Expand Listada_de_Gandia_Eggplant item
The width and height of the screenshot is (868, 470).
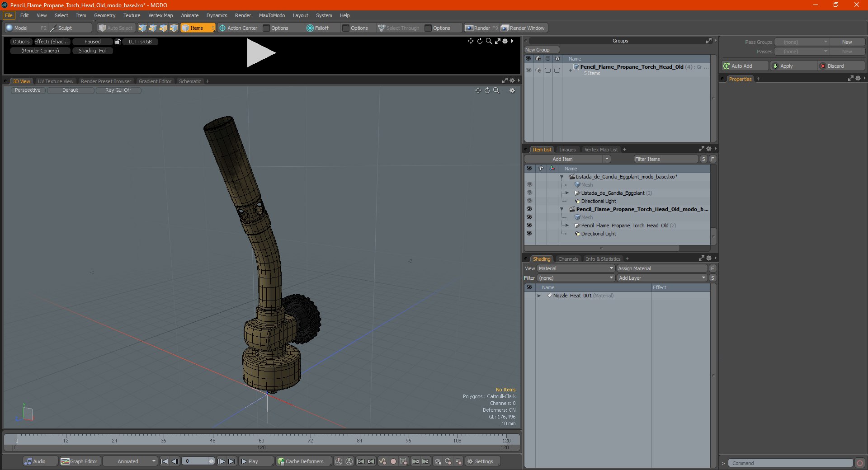(567, 193)
